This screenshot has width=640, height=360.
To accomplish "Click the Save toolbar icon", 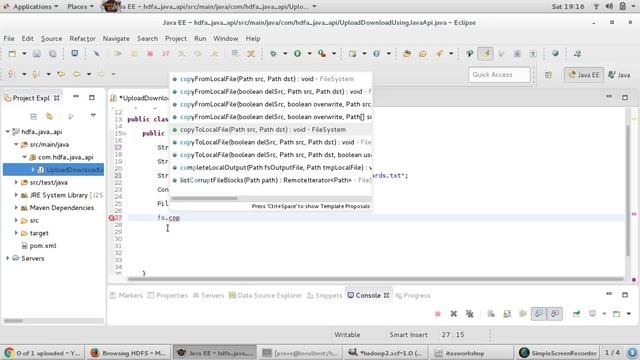I will [x=37, y=53].
